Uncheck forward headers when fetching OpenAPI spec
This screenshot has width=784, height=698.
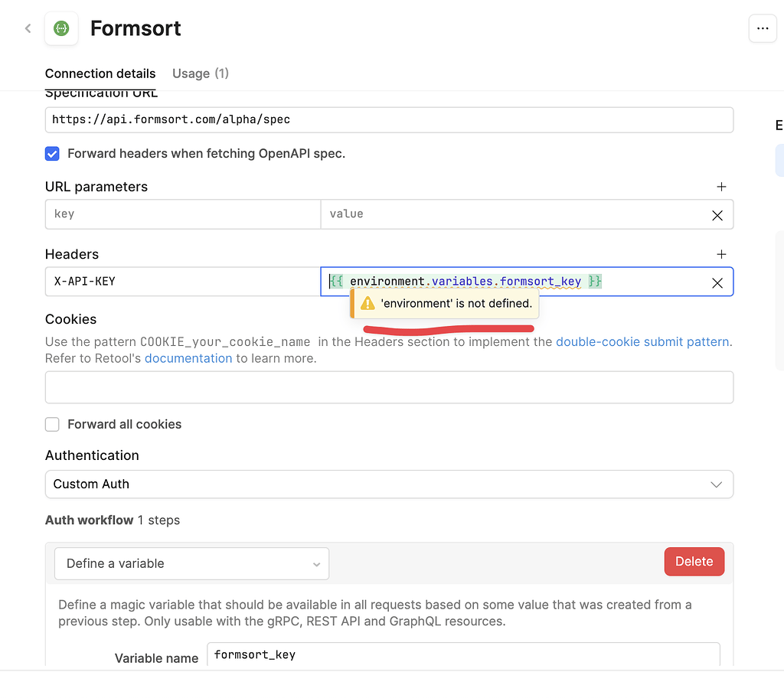pyautogui.click(x=52, y=153)
